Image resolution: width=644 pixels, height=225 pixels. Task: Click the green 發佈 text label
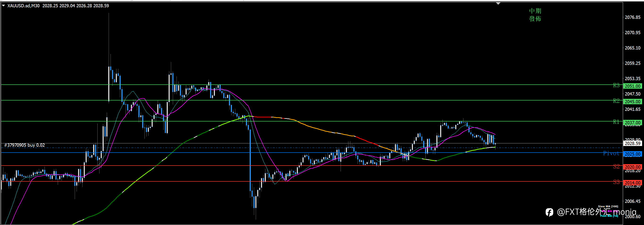(535, 19)
